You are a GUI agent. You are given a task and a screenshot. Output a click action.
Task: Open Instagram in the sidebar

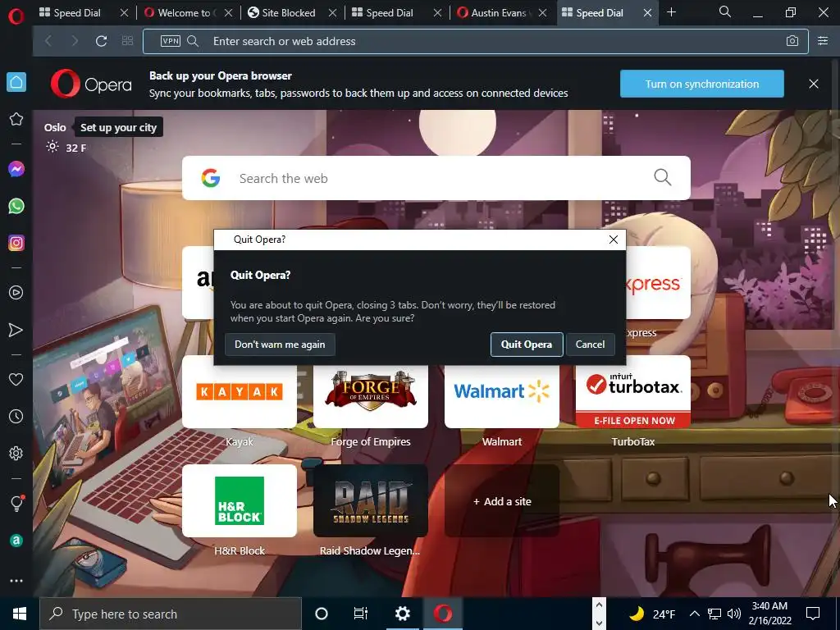[x=16, y=243]
